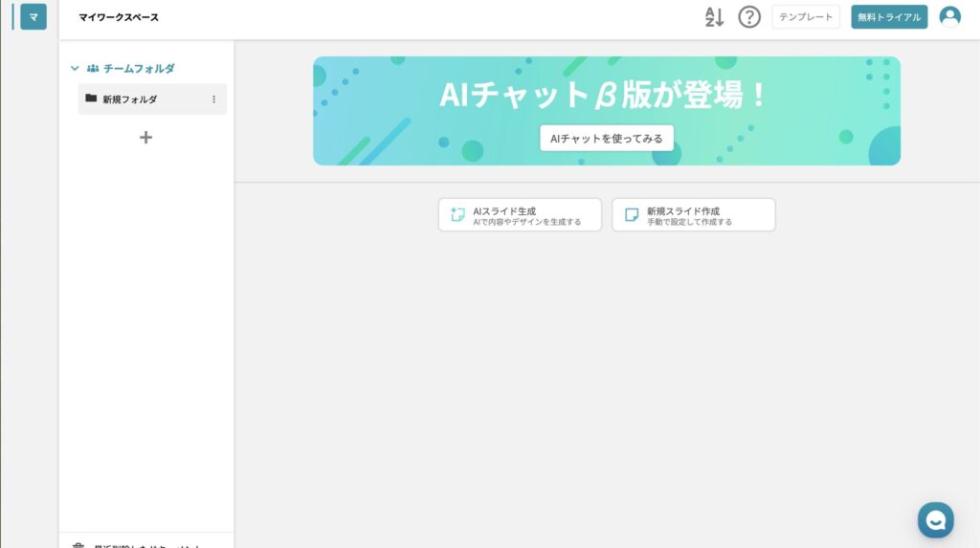Click AIチャットを使ってみる button
980x548 pixels.
(606, 138)
